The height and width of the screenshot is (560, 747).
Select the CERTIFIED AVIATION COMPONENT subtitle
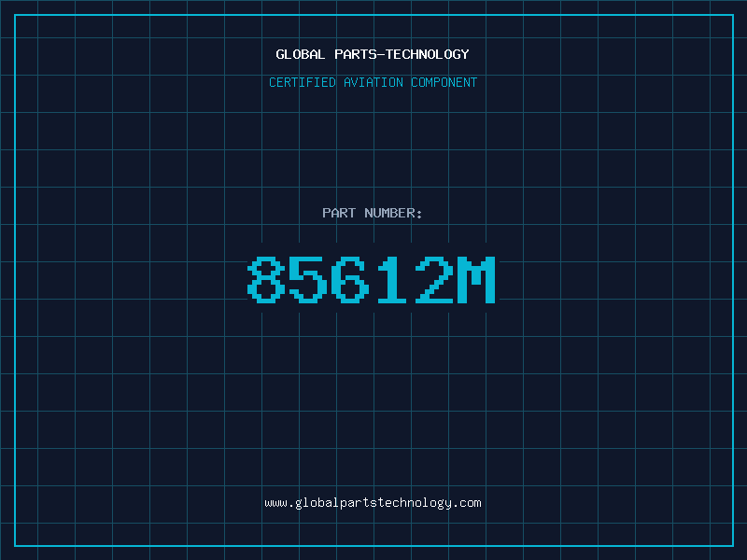coord(373,82)
